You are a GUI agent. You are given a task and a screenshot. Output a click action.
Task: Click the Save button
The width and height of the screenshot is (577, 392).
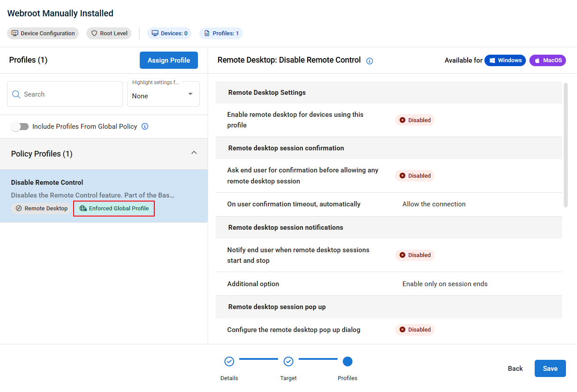tap(550, 369)
